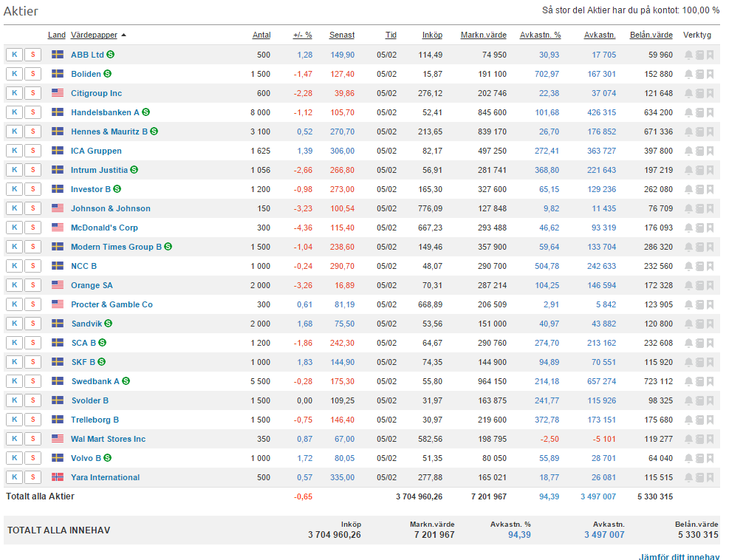The width and height of the screenshot is (729, 560).
Task: Click the bell icon for Trelleborg B
Action: tap(688, 420)
